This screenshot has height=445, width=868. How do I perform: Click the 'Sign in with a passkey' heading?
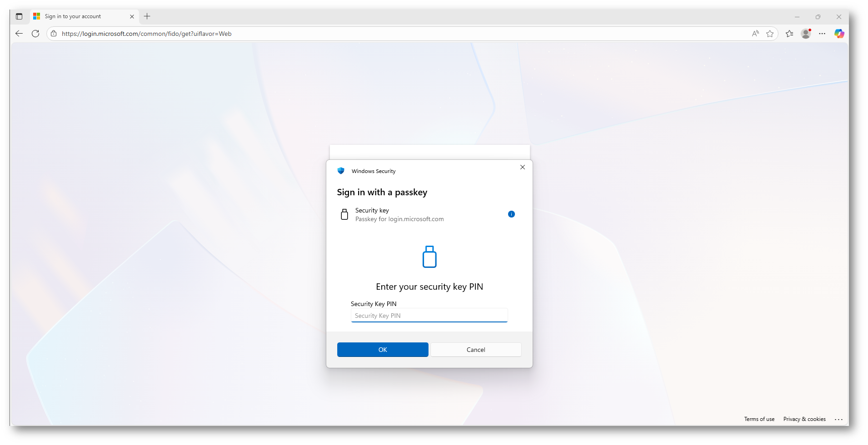coord(382,193)
